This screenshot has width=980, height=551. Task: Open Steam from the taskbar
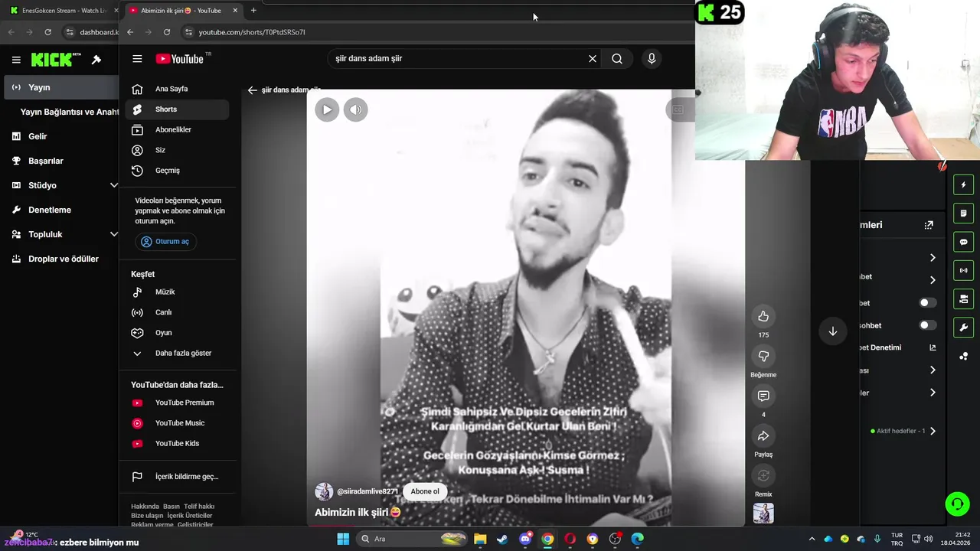tap(502, 539)
